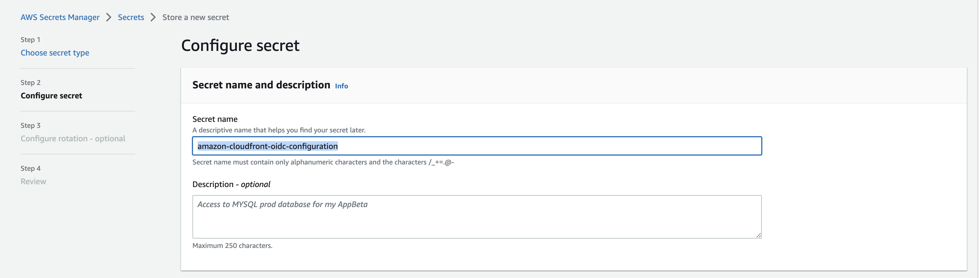Click breadcrumb chevron after Secrets

(x=153, y=17)
